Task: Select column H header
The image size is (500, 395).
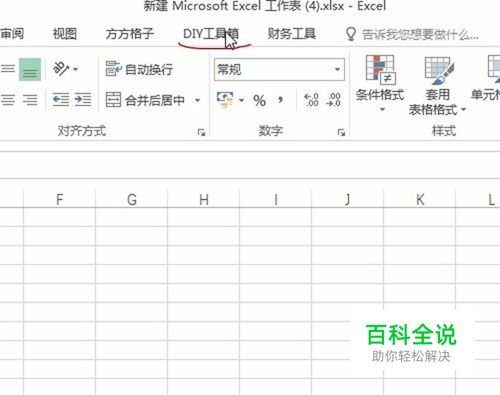Action: (x=204, y=200)
